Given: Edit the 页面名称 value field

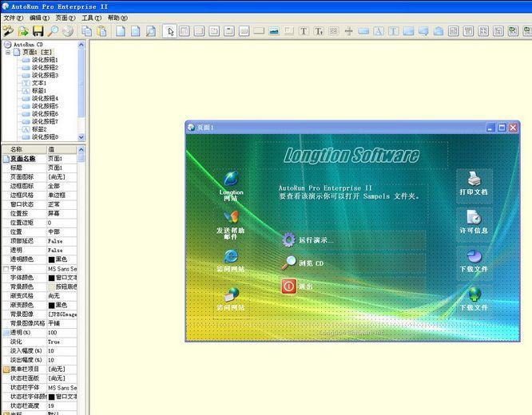Looking at the screenshot, I should [62, 159].
